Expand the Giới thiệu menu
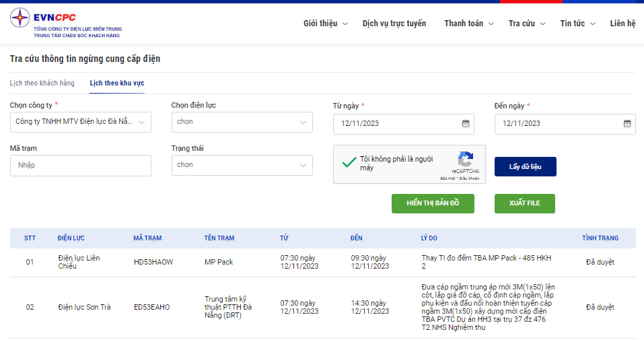The width and height of the screenshot is (644, 340). (x=325, y=24)
